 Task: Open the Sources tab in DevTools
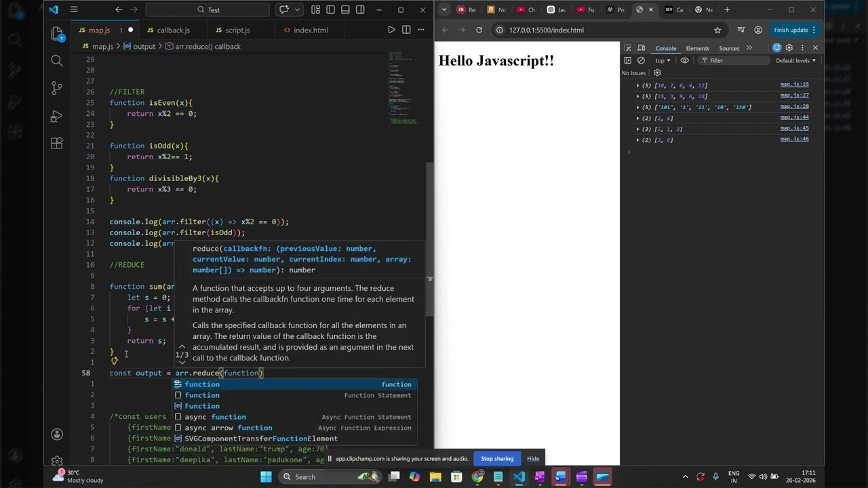tap(729, 48)
